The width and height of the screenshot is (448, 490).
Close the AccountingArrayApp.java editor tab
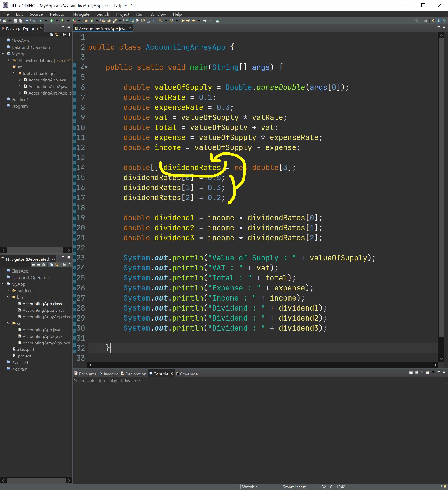point(129,28)
